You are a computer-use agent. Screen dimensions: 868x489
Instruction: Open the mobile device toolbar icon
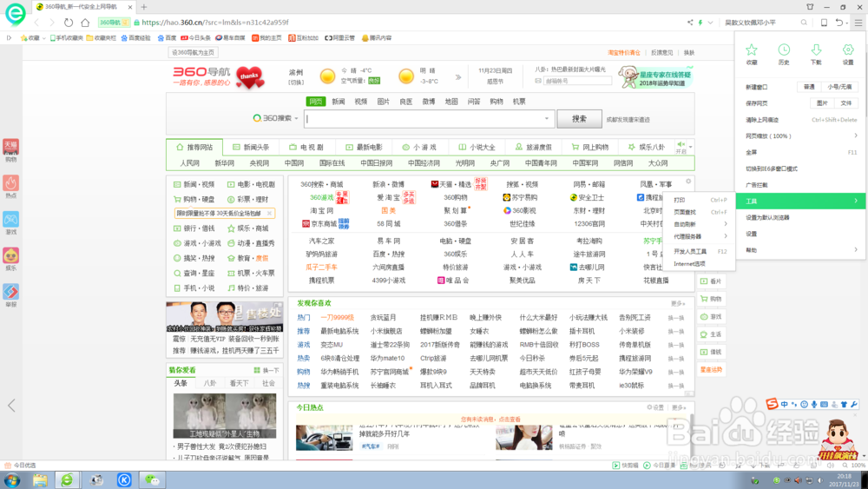[x=824, y=23]
